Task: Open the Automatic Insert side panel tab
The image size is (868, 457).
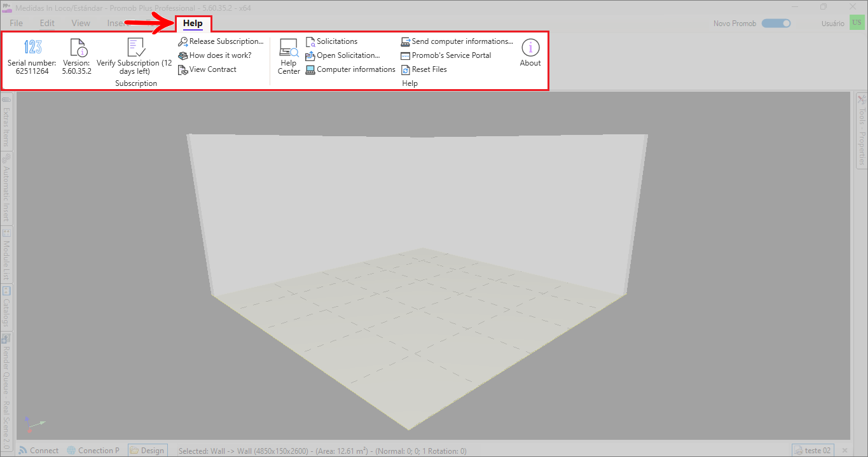Action: [6, 188]
